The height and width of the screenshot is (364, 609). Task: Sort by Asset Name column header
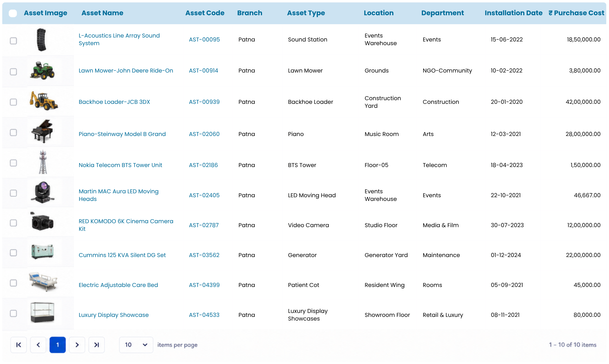click(102, 13)
